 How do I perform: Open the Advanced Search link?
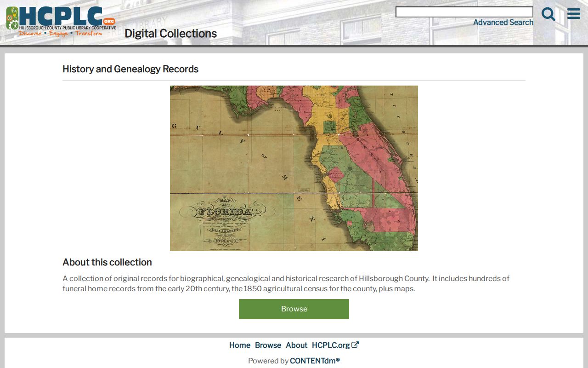(503, 23)
